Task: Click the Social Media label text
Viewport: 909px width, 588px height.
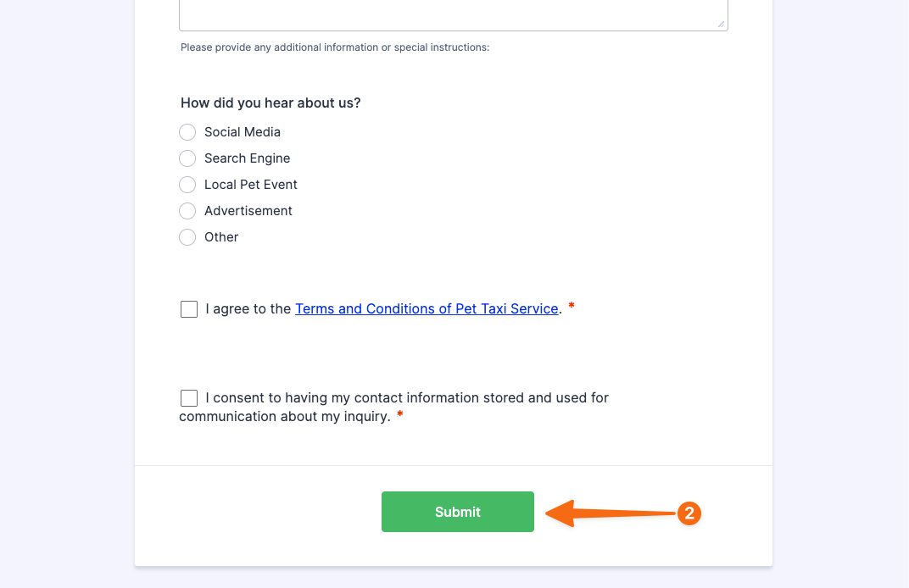Action: coord(242,132)
